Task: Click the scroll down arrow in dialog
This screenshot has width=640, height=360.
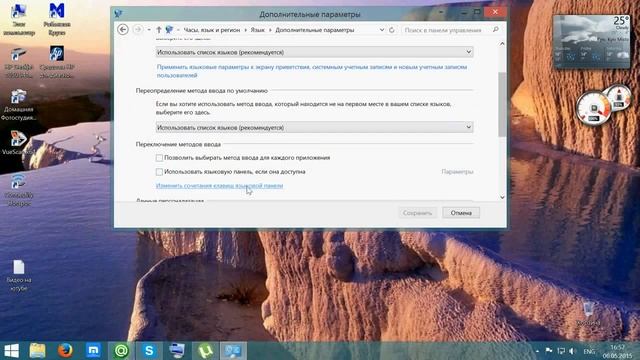Action: point(502,197)
